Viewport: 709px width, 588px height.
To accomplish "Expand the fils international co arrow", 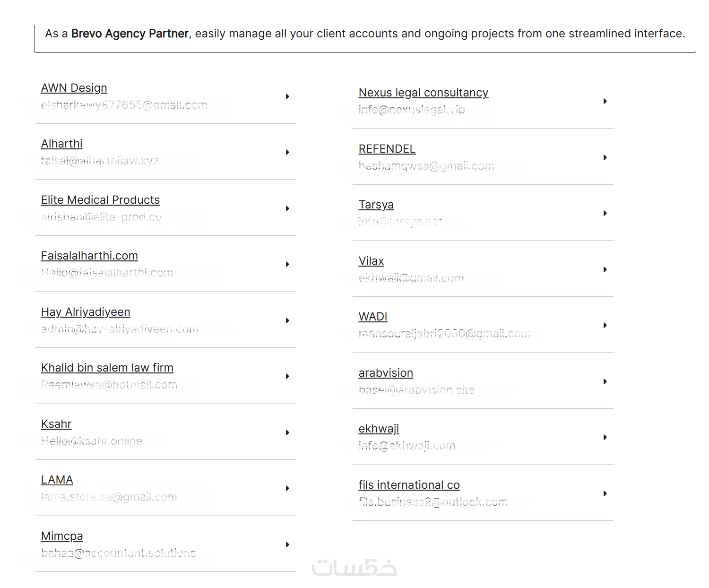I will click(x=605, y=493).
